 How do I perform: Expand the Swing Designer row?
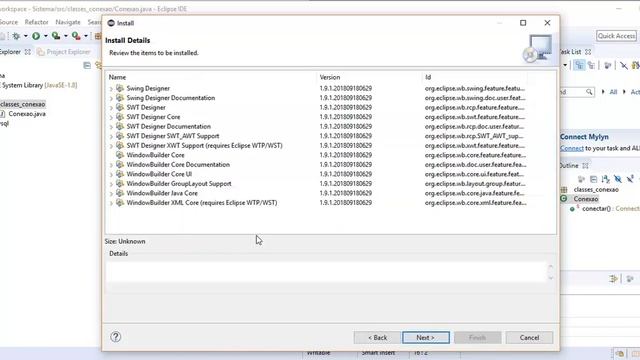(x=111, y=89)
